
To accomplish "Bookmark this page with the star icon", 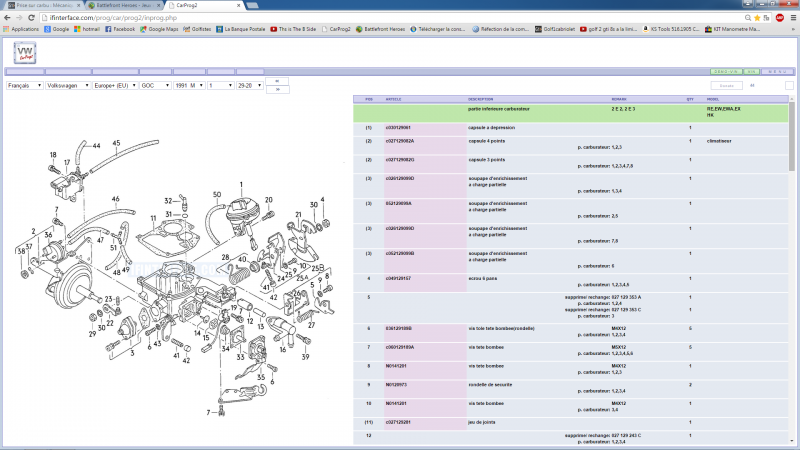I will (x=757, y=18).
